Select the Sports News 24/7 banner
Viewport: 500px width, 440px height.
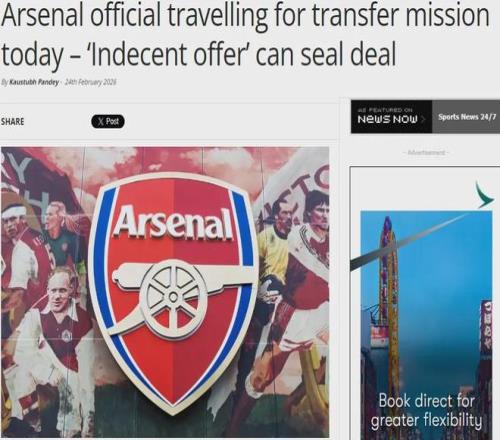[x=467, y=117]
